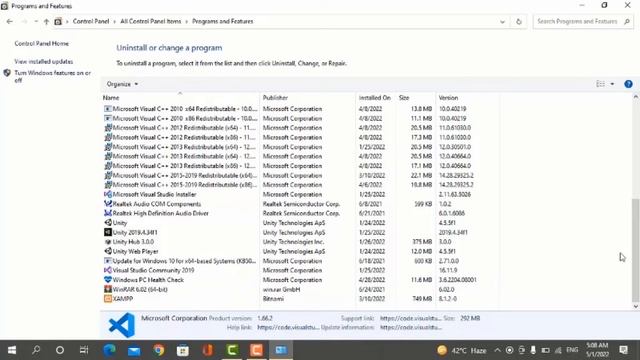
Task: Click the XAMPP program icon
Action: coord(108,299)
